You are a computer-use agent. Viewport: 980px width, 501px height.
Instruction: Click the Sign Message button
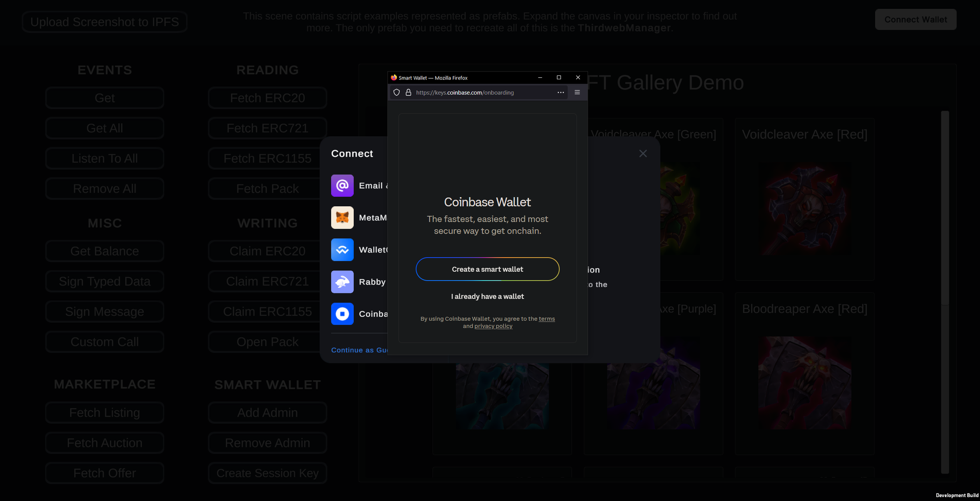[x=104, y=311]
